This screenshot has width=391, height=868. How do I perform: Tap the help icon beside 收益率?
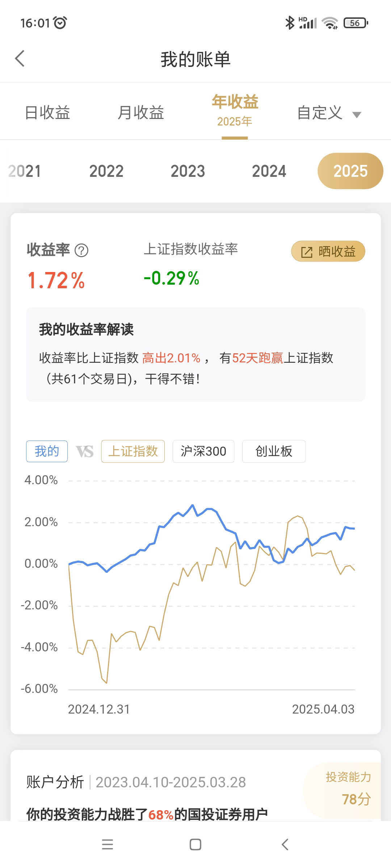click(x=81, y=250)
